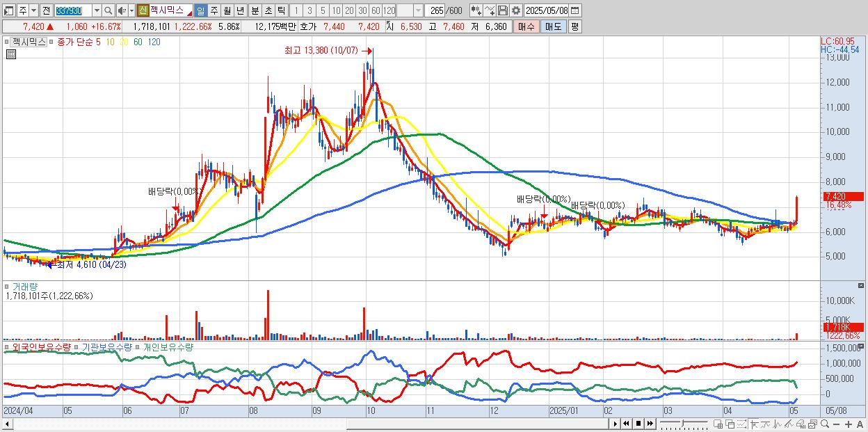Open the empty combo box dropdown after 120
The image size is (868, 432).
pyautogui.click(x=418, y=10)
